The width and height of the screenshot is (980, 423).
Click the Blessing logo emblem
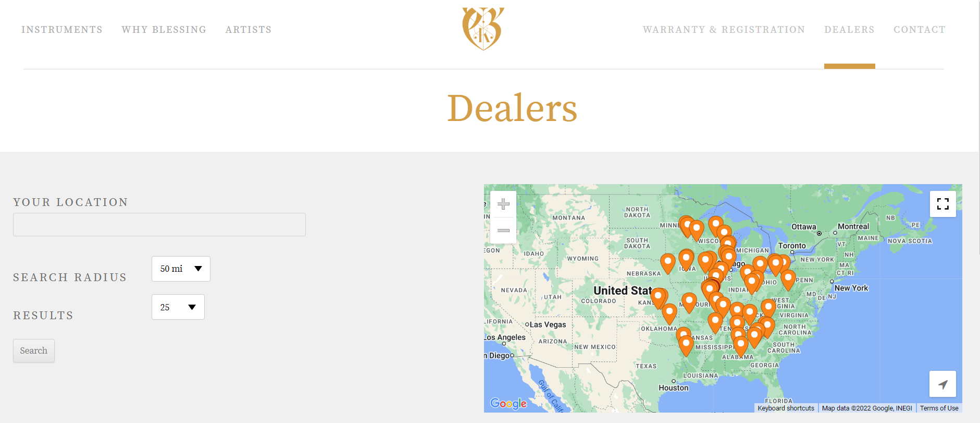483,29
